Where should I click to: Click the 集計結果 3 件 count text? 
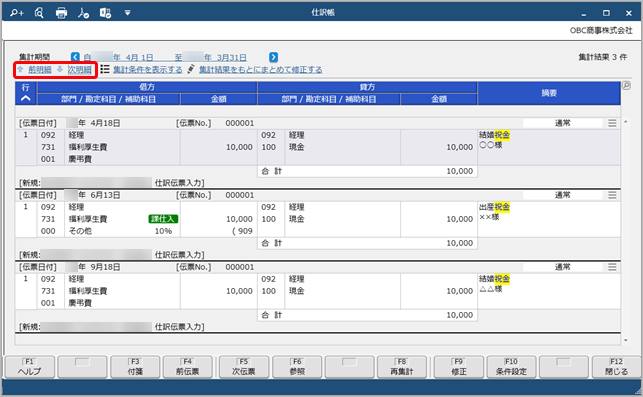point(603,57)
